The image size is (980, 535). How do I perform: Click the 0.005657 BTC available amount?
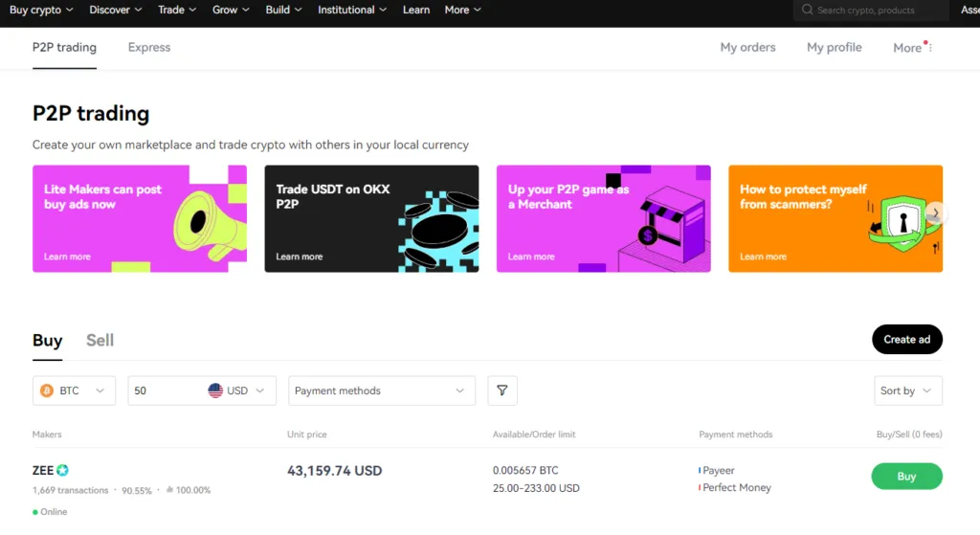[525, 471]
